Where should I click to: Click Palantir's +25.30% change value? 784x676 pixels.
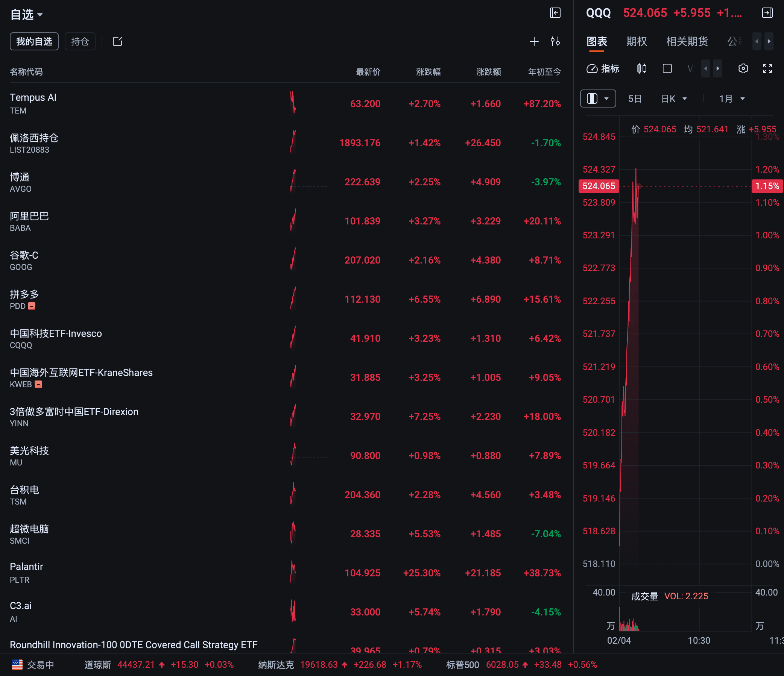[422, 573]
